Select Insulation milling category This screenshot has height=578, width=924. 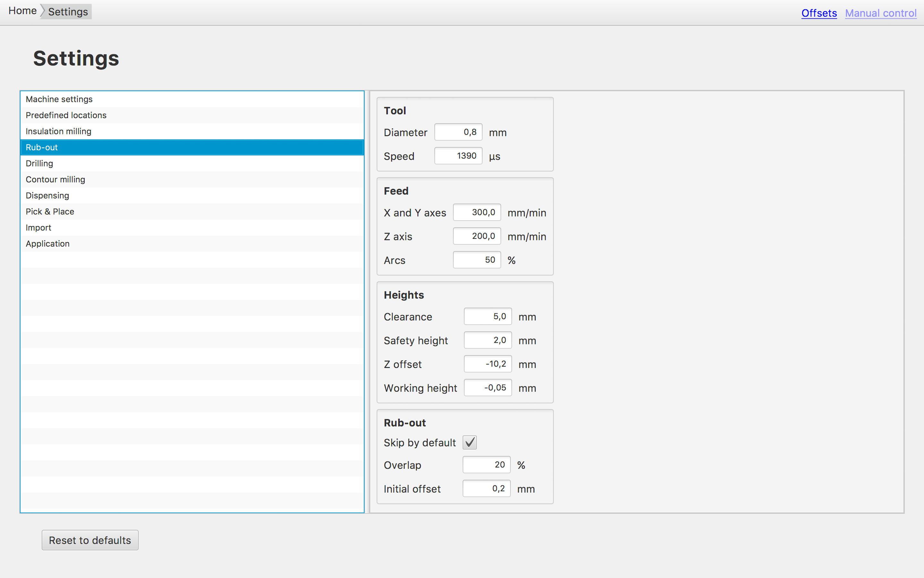(x=192, y=131)
